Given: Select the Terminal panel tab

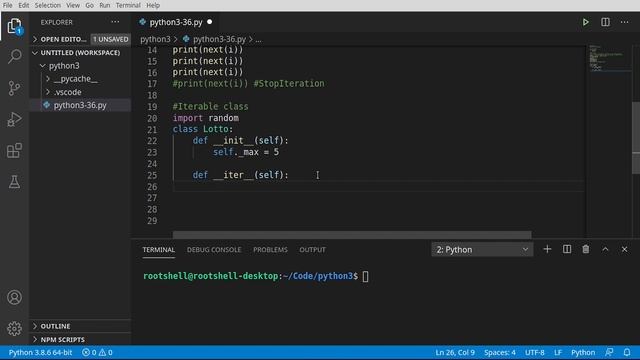Looking at the screenshot, I should point(159,249).
